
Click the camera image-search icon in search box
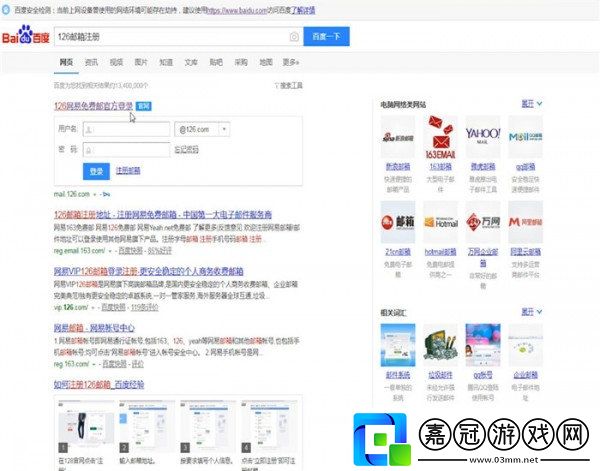[294, 37]
